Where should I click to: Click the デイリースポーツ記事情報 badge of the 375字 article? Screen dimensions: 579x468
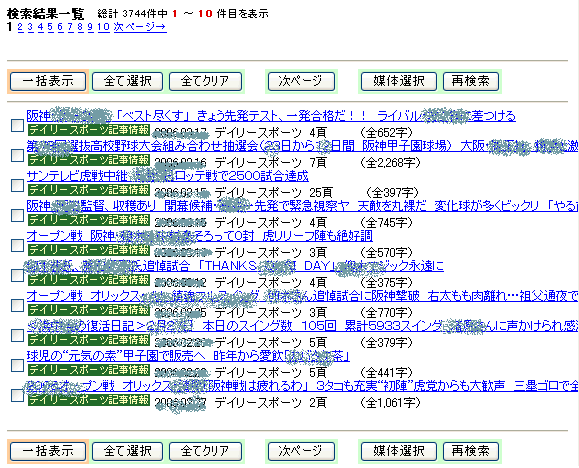89,280
